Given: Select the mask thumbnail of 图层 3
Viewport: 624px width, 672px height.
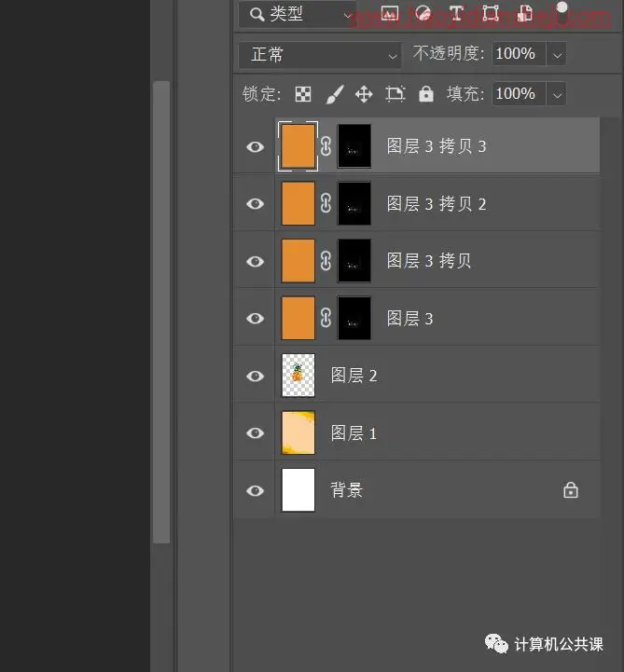Looking at the screenshot, I should [354, 318].
